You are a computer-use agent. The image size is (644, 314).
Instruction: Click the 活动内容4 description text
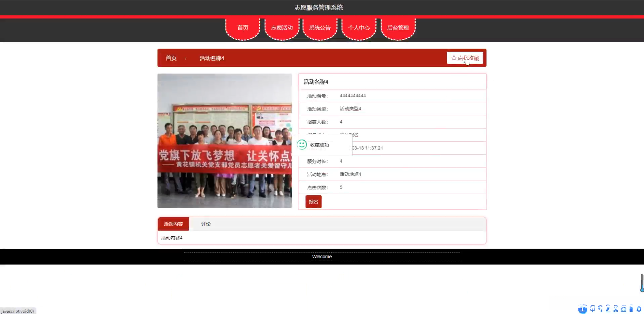pos(172,238)
